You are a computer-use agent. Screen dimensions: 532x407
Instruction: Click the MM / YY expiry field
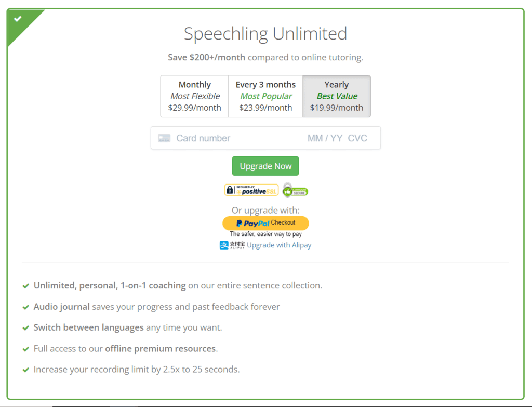325,138
